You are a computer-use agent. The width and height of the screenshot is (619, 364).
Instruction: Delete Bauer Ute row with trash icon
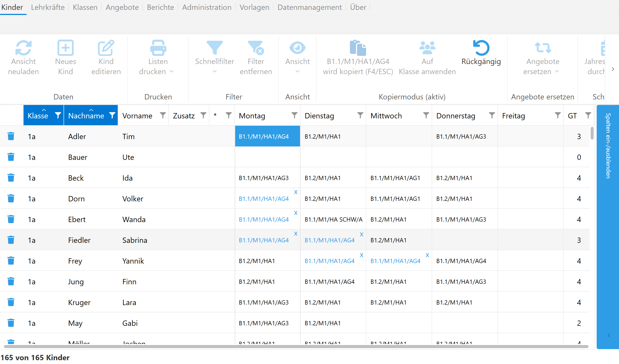11,157
